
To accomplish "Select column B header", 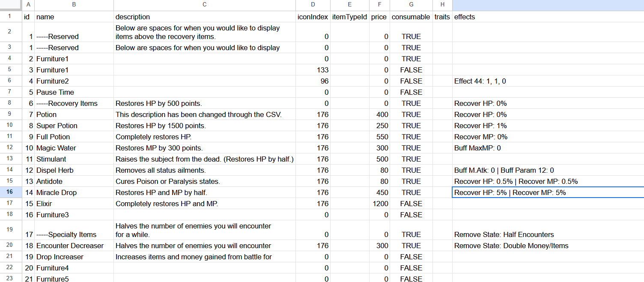I will coord(74,5).
